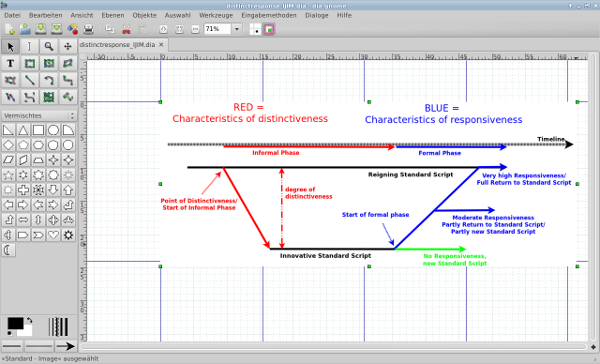This screenshot has height=364, width=600.
Task: Pick the heart shape from sheet
Action: pos(53,235)
